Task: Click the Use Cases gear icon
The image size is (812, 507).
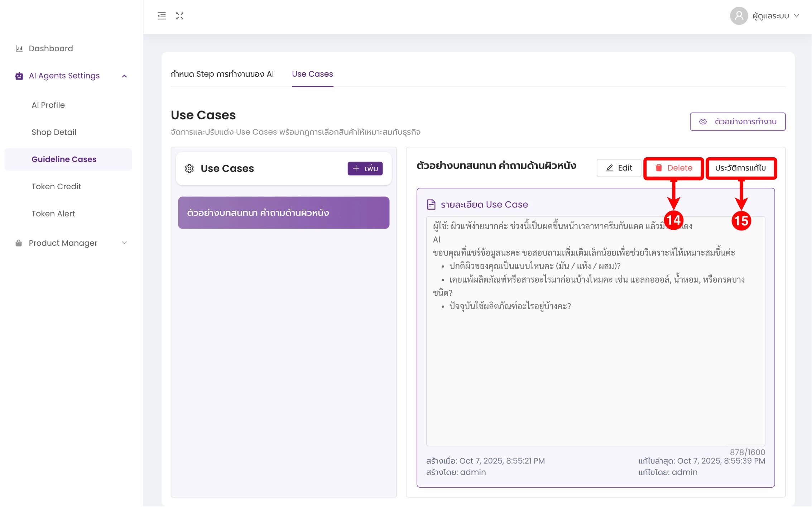Action: click(189, 168)
